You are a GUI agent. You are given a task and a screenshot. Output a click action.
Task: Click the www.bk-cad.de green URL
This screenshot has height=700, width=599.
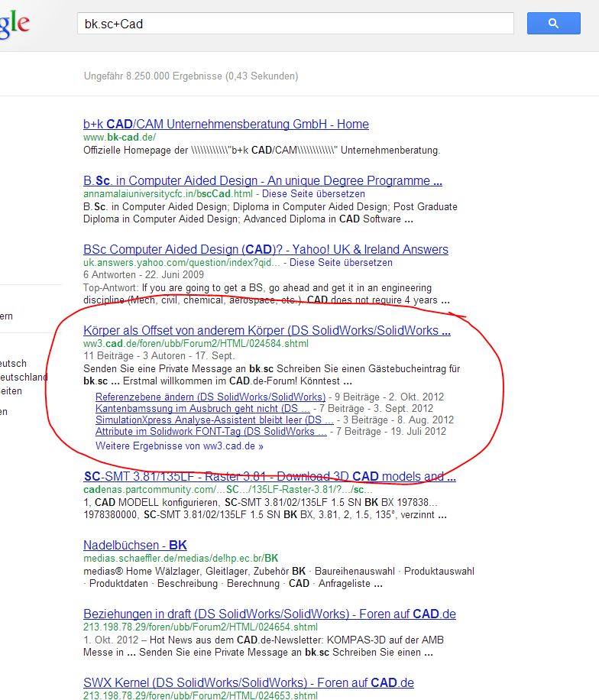(x=120, y=137)
